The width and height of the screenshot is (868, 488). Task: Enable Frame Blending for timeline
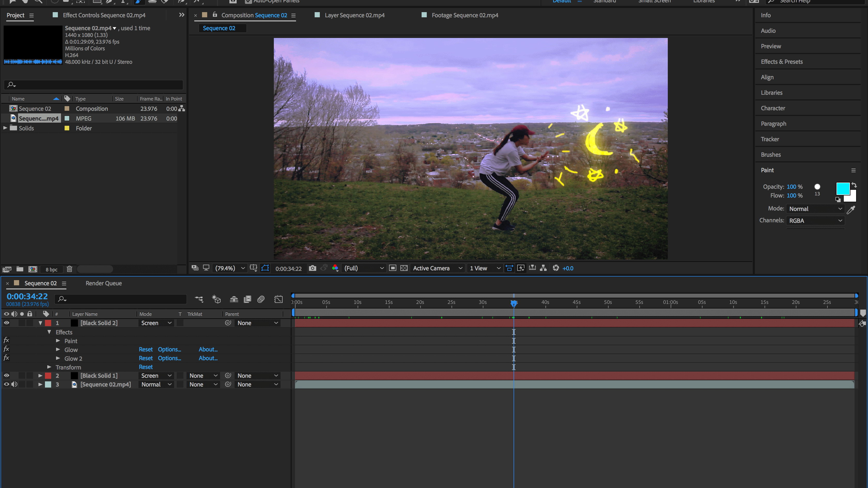[247, 299]
